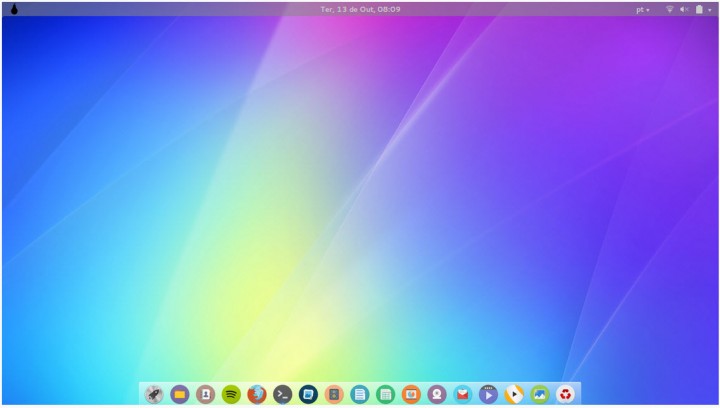The width and height of the screenshot is (720, 408).
Task: Open the pt keyboard layout dropdown
Action: point(643,10)
